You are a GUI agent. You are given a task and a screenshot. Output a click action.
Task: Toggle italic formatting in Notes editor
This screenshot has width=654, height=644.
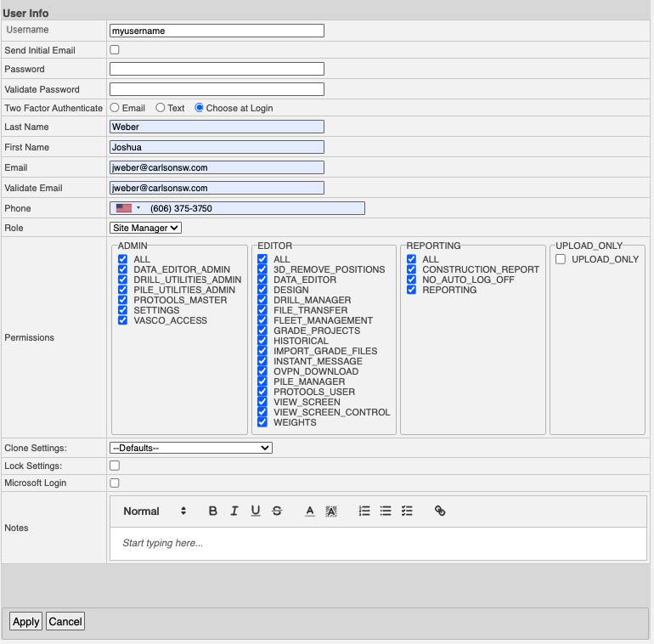tap(234, 511)
